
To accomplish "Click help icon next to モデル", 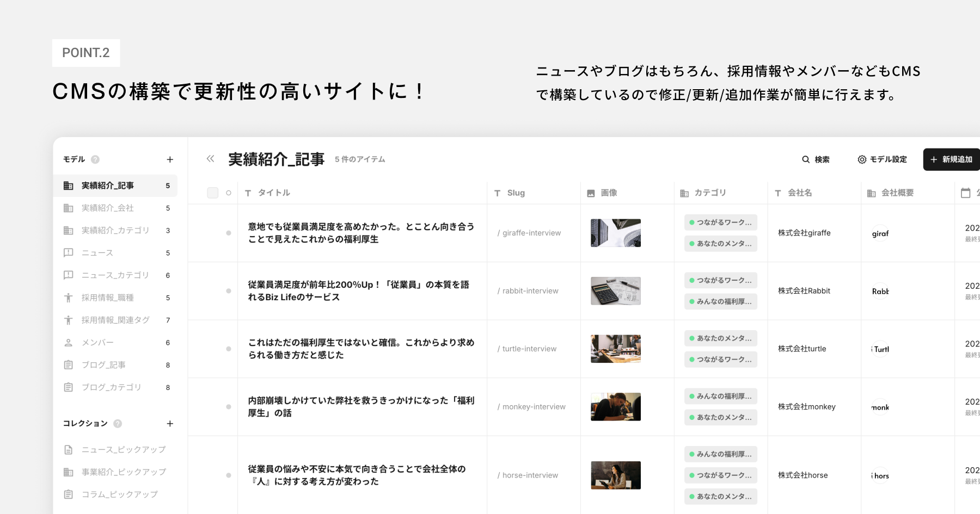I will (95, 159).
